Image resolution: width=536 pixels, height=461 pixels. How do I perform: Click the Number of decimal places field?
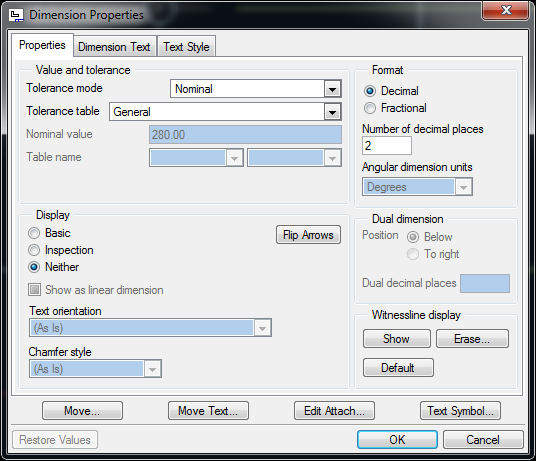(x=387, y=146)
